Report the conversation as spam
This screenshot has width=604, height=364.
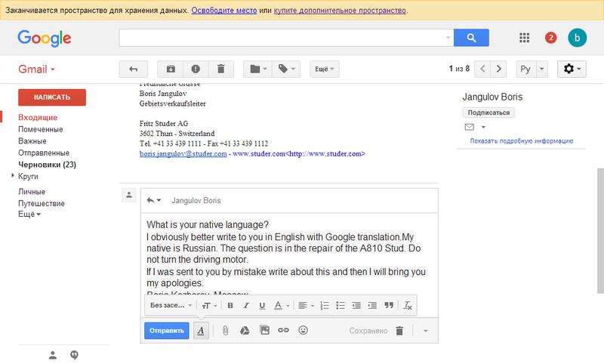(196, 69)
